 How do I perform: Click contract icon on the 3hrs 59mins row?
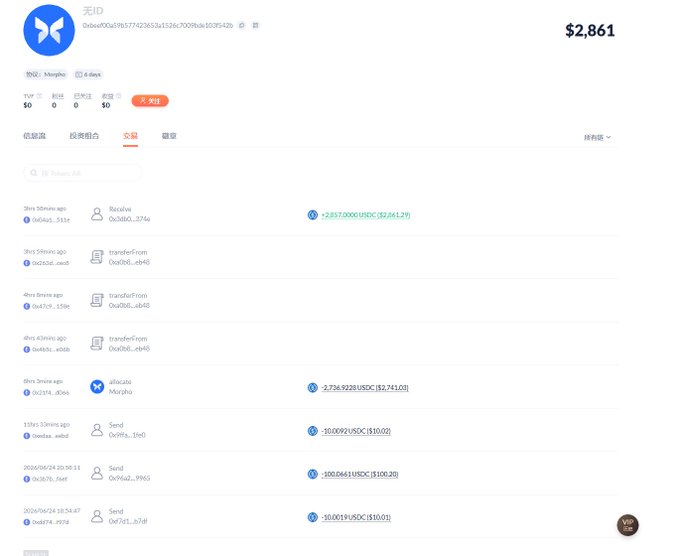pos(97,257)
